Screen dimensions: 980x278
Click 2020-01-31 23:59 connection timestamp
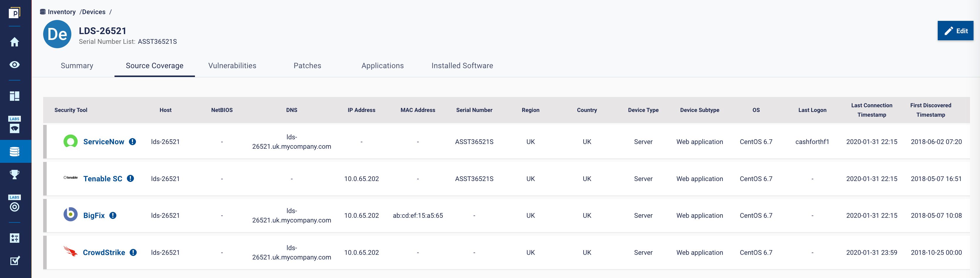(872, 252)
